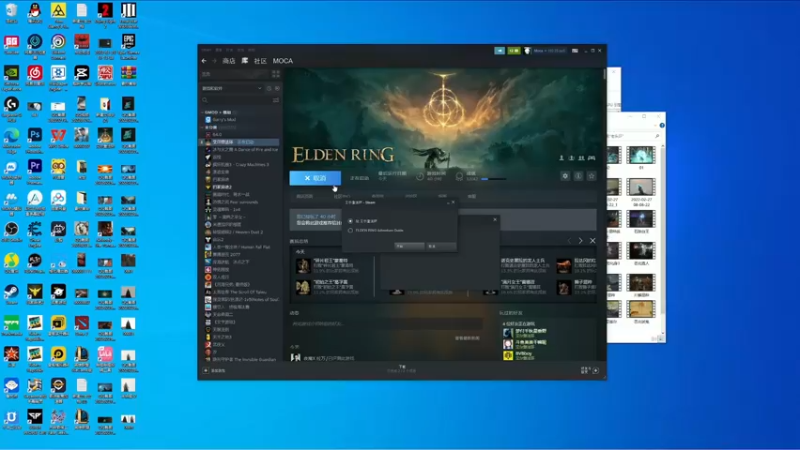Click the add a game button

[x=214, y=370]
